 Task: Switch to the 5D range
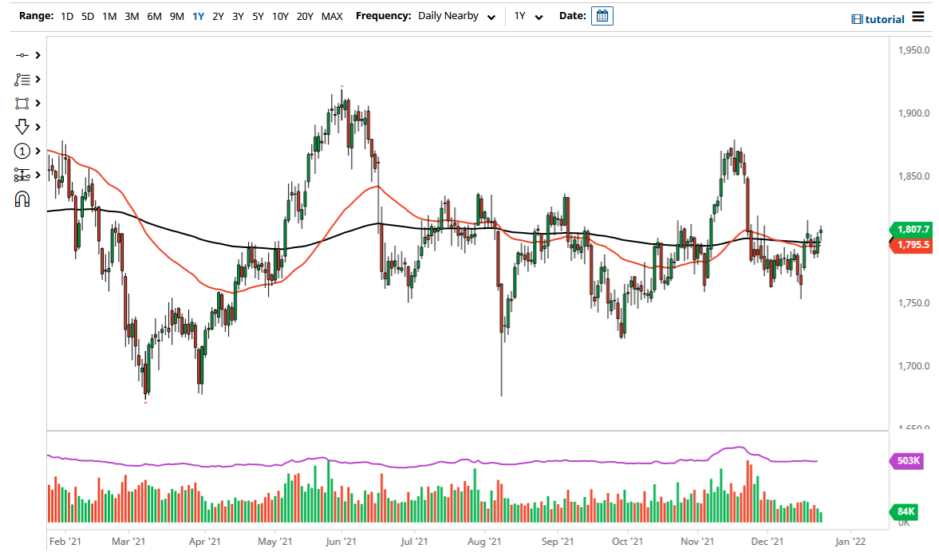(87, 15)
